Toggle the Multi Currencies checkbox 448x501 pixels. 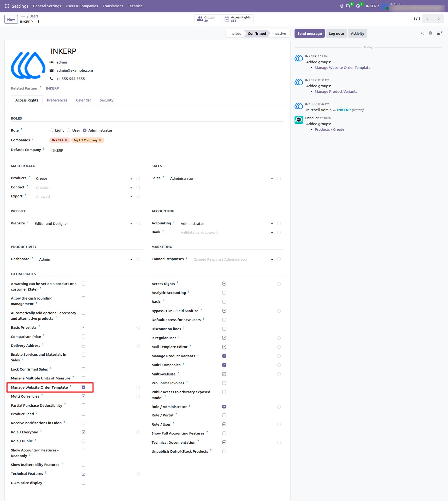coord(84,396)
